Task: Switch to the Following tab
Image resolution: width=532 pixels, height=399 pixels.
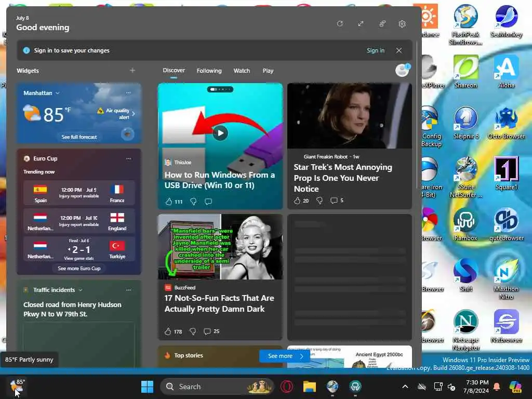Action: click(x=209, y=71)
